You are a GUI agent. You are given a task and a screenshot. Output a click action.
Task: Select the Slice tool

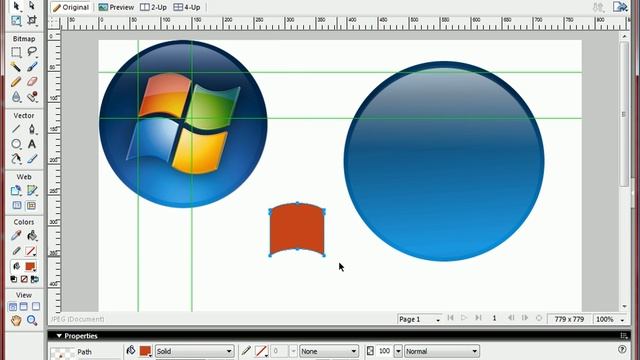(32, 191)
